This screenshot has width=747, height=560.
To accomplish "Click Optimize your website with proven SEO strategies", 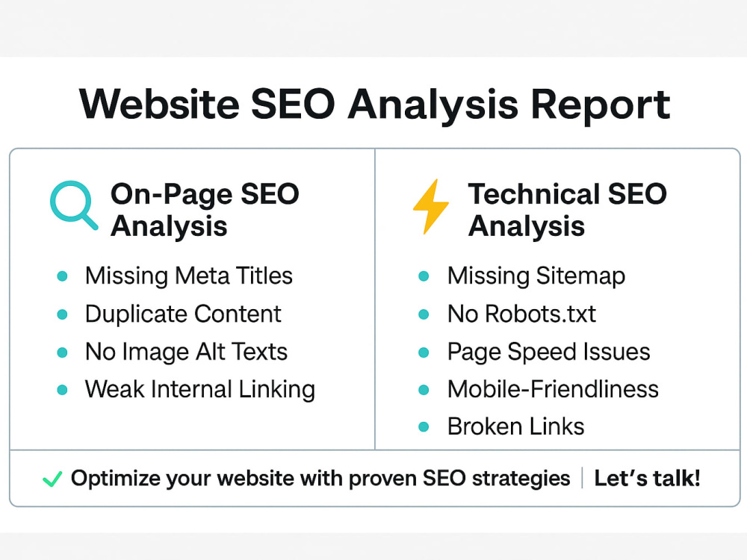I will 320,479.
